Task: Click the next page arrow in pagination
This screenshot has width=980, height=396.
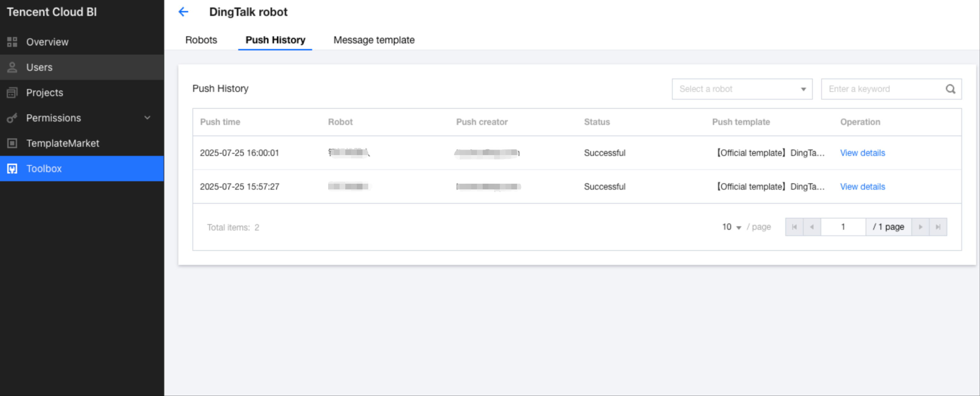Action: click(920, 227)
